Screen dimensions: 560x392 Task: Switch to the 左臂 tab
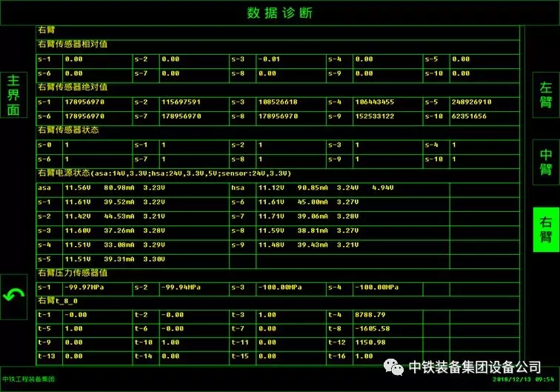[x=545, y=95]
